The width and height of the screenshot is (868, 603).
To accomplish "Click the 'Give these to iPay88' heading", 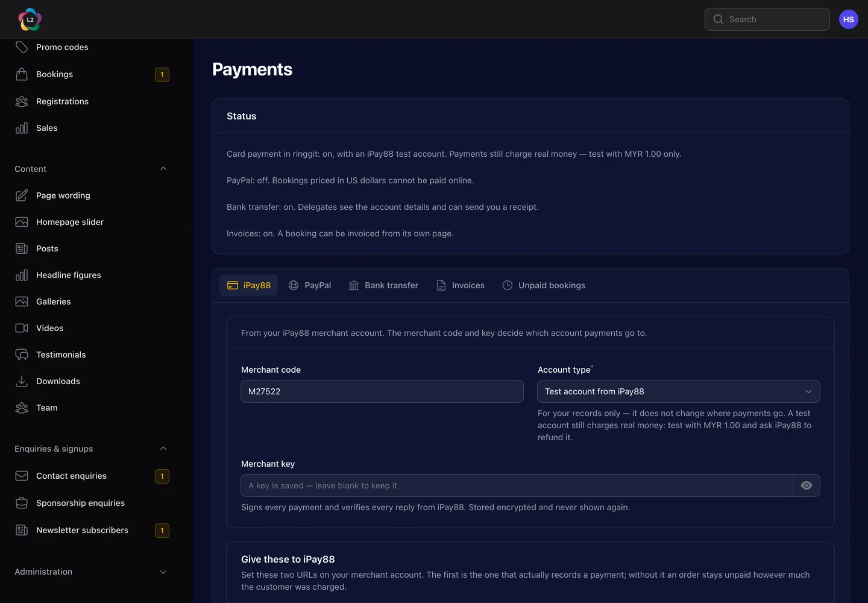I will point(288,559).
